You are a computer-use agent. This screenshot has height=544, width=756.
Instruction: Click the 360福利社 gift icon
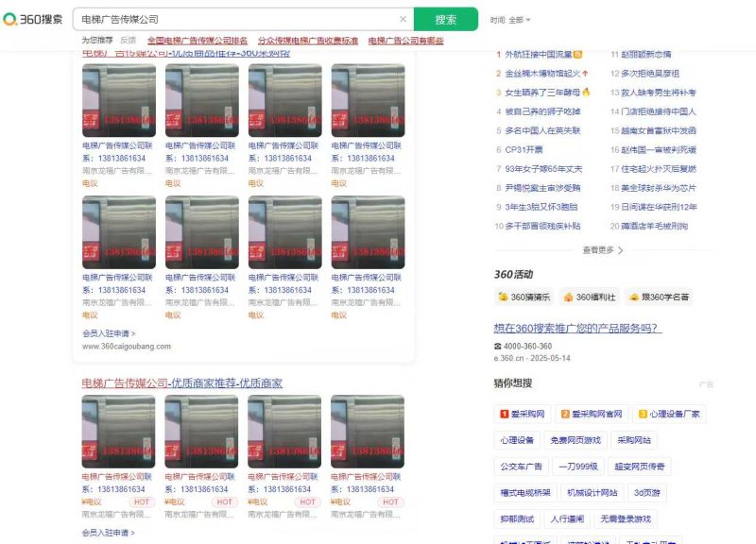click(x=568, y=296)
